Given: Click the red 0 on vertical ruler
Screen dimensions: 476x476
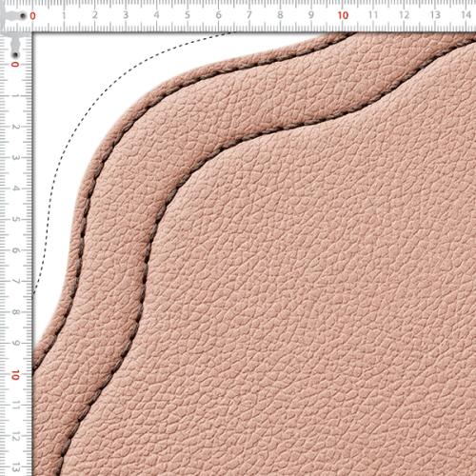Looking at the screenshot, I should 15,65.
